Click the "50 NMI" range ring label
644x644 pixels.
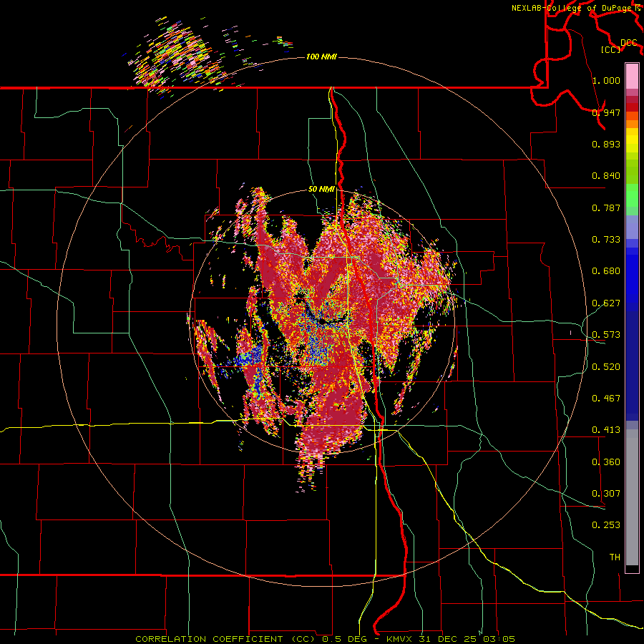point(321,189)
